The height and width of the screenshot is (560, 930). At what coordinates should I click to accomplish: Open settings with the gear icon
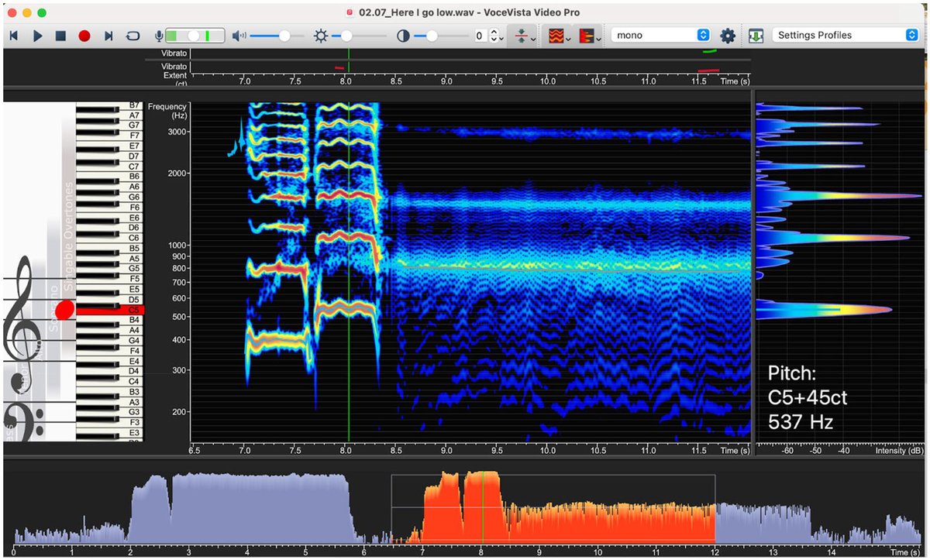pos(728,36)
